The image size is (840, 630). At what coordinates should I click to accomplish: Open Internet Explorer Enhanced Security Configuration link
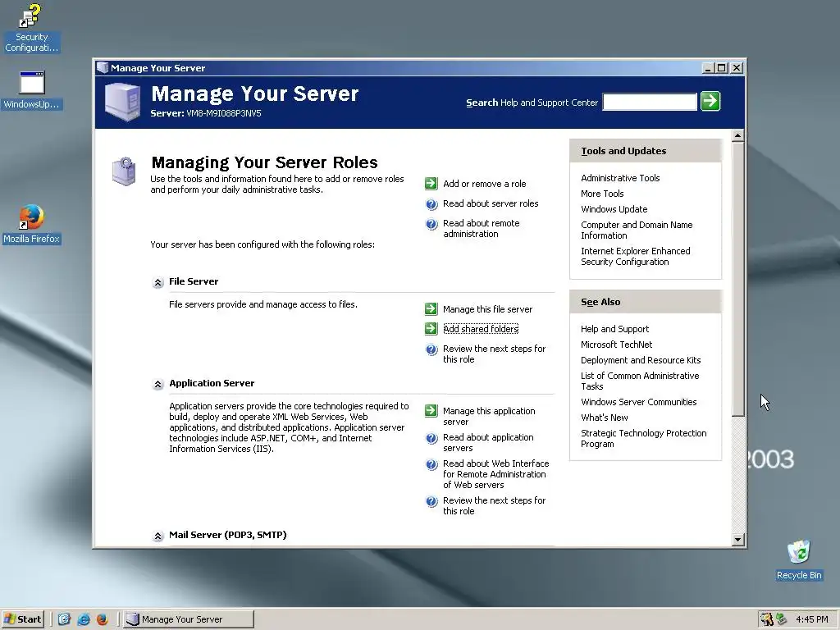[x=636, y=256]
